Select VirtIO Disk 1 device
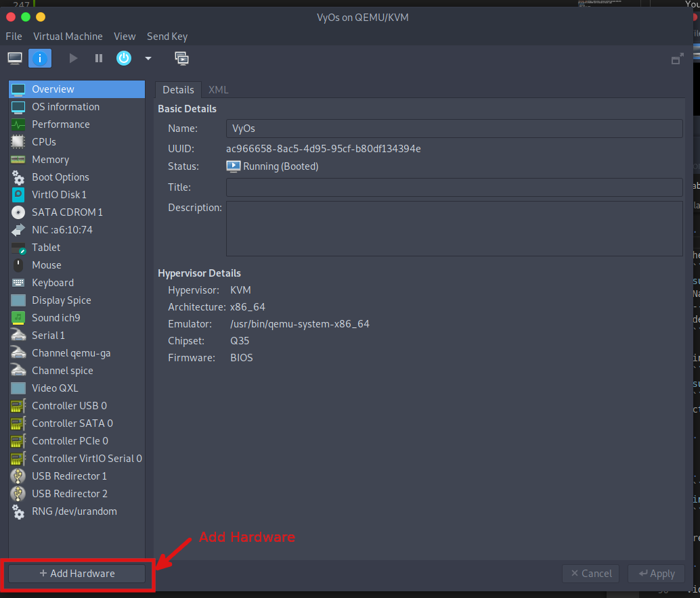This screenshot has height=598, width=700. 76,195
